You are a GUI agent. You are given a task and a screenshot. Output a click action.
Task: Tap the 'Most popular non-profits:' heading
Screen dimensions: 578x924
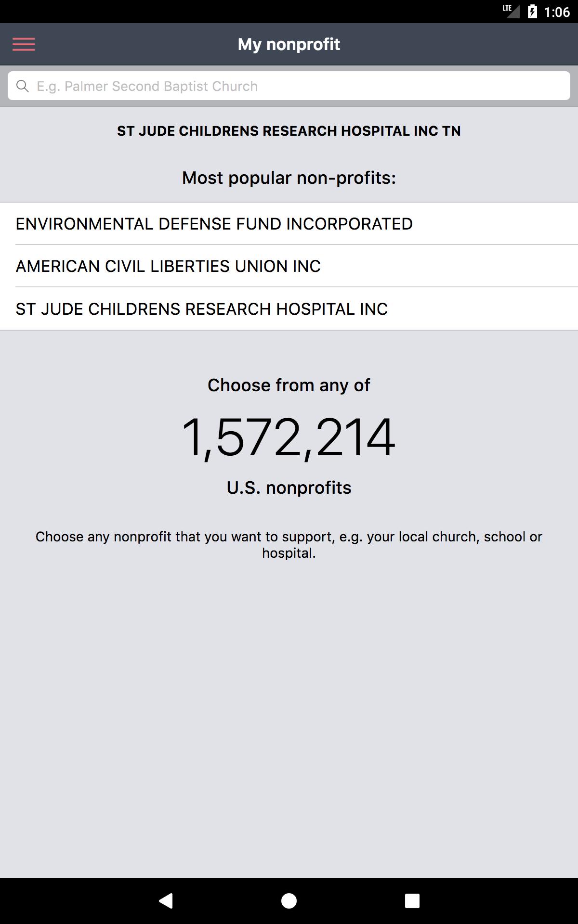coord(289,178)
